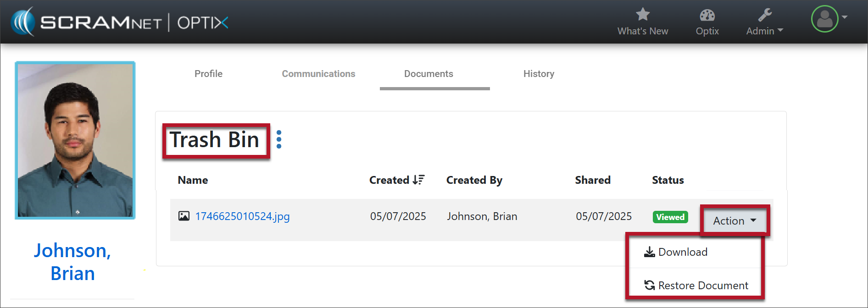Click the Johnson, Brian client name link
Screen dimensions: 868x308
pos(72,262)
